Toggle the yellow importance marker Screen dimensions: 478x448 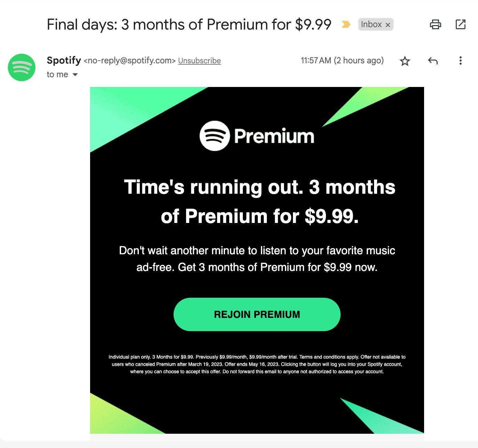(x=346, y=24)
